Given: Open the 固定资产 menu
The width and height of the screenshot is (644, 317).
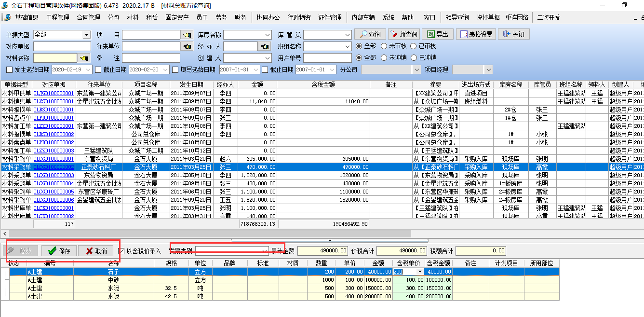Looking at the screenshot, I should pos(177,17).
